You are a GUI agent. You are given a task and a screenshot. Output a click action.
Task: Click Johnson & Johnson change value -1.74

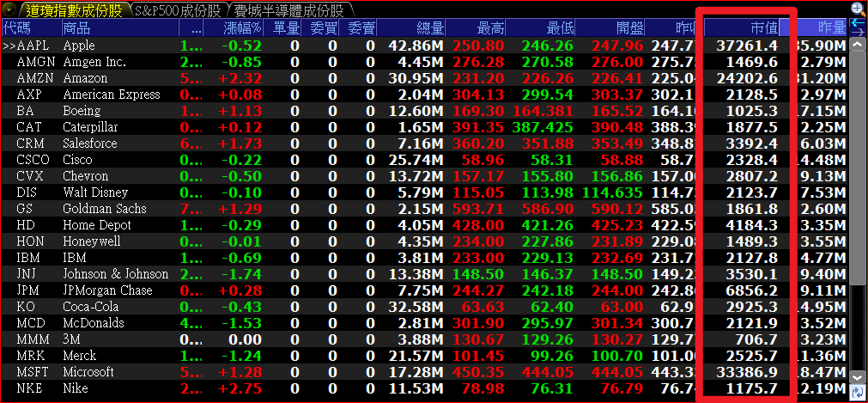pos(240,274)
